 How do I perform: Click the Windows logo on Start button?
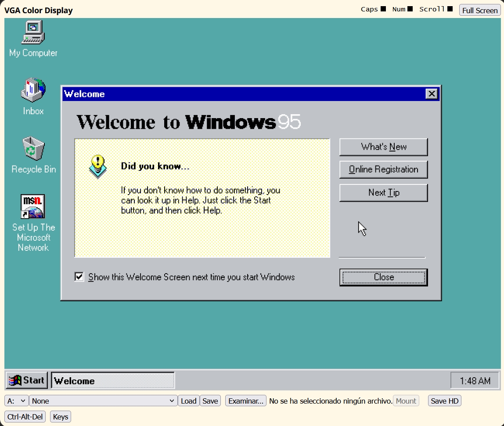[x=15, y=380]
